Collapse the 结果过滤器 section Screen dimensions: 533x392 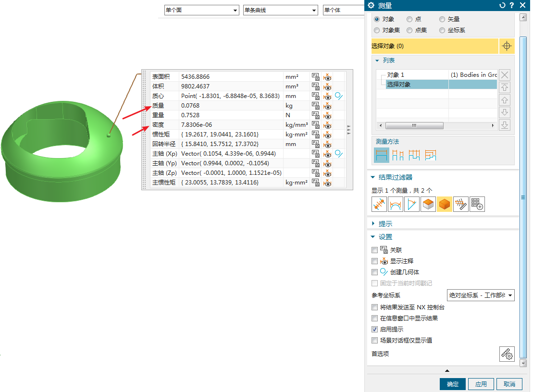(372, 177)
